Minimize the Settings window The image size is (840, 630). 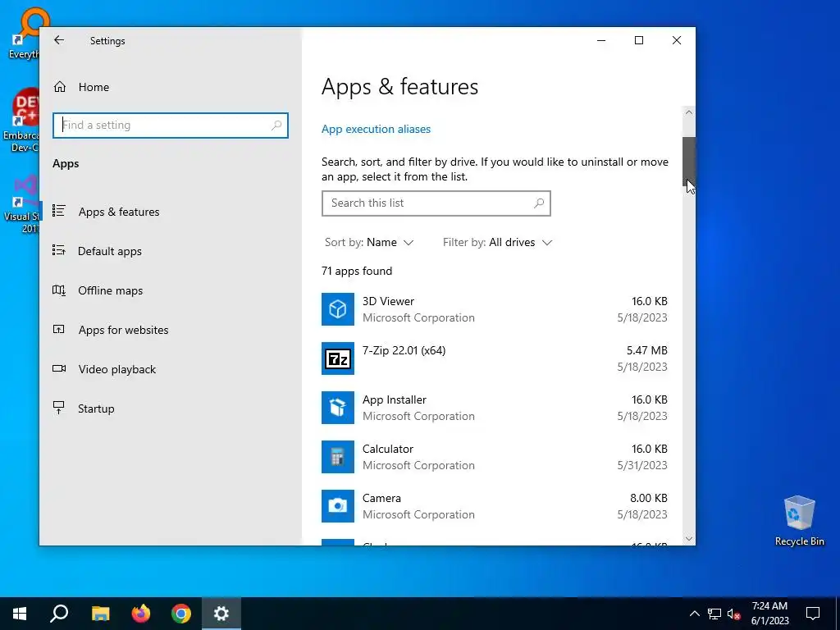pyautogui.click(x=601, y=40)
